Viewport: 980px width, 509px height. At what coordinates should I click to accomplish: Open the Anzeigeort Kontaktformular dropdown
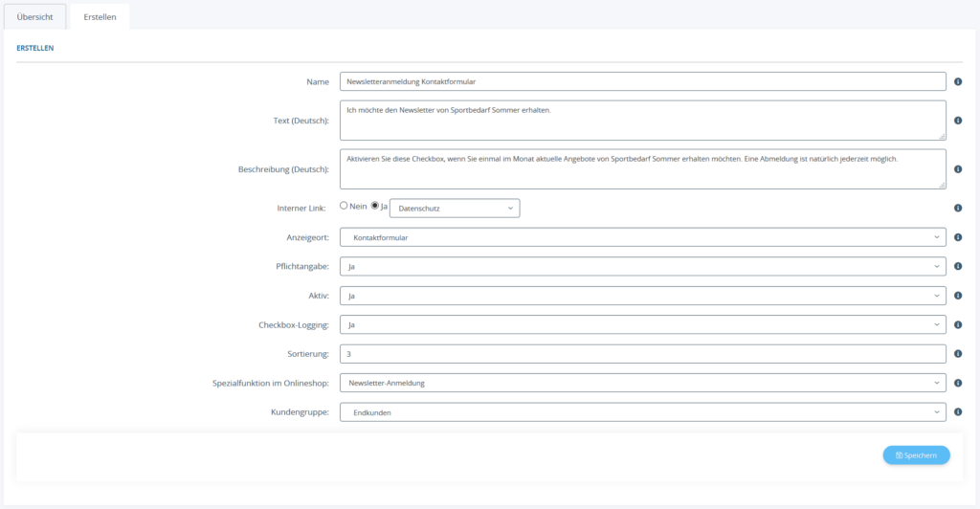click(642, 237)
